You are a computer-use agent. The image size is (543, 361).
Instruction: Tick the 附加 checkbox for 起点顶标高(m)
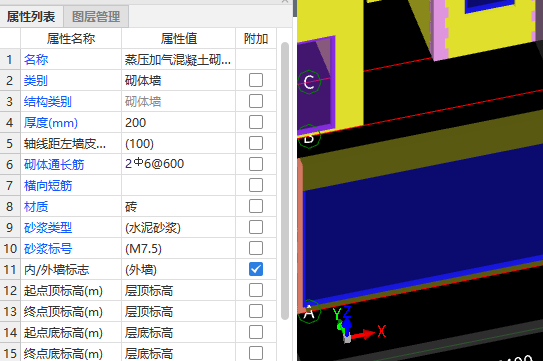pyautogui.click(x=256, y=290)
